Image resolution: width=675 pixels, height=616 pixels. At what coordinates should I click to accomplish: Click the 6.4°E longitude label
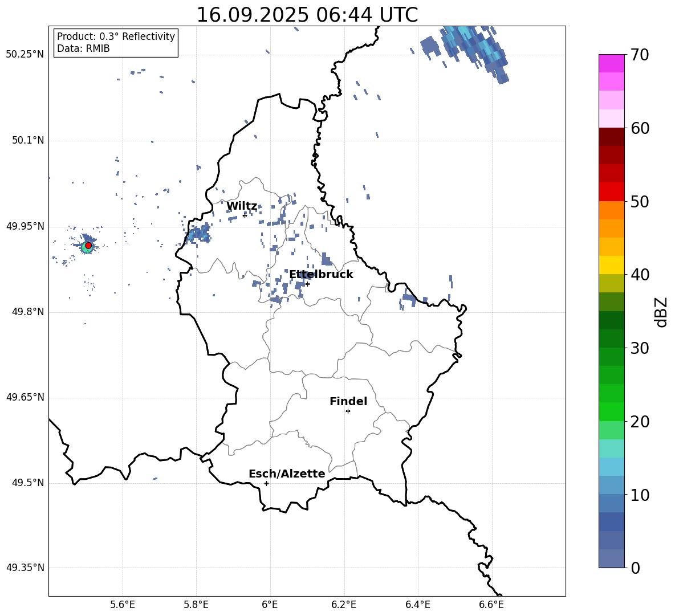tap(417, 605)
